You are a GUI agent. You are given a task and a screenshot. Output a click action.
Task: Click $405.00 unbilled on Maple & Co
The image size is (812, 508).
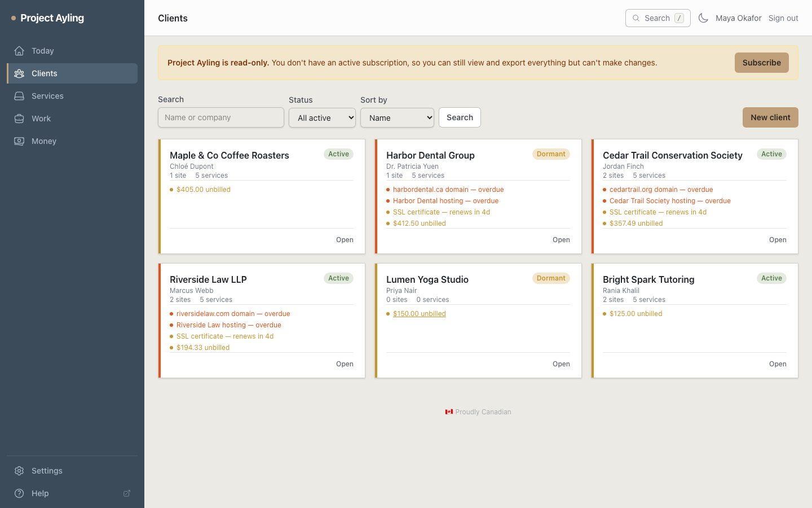point(204,190)
